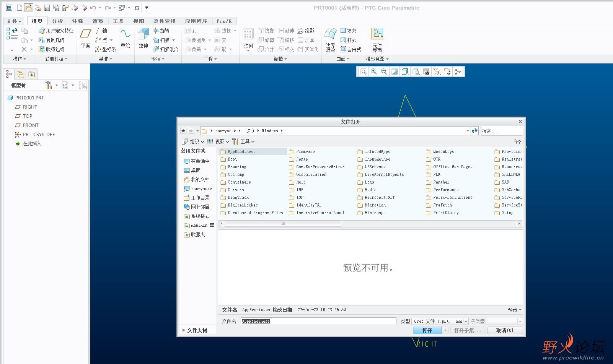Open the 文件 menu
The width and height of the screenshot is (613, 364).
click(14, 21)
